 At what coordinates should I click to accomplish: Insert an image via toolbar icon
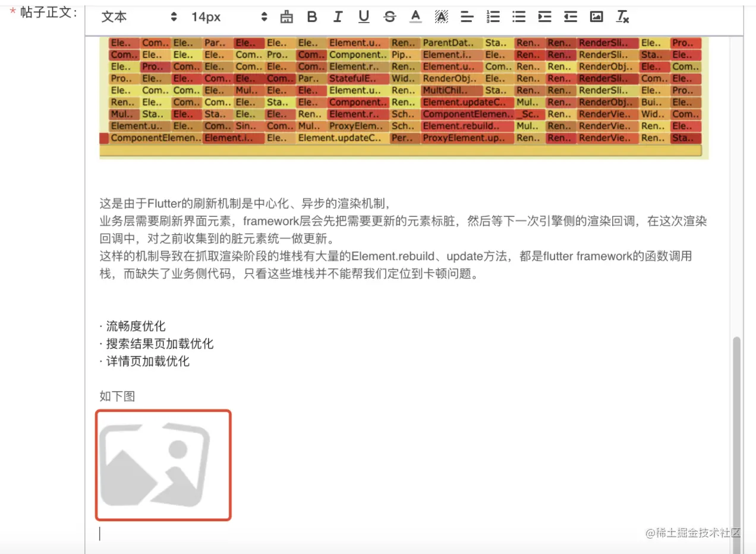[596, 17]
